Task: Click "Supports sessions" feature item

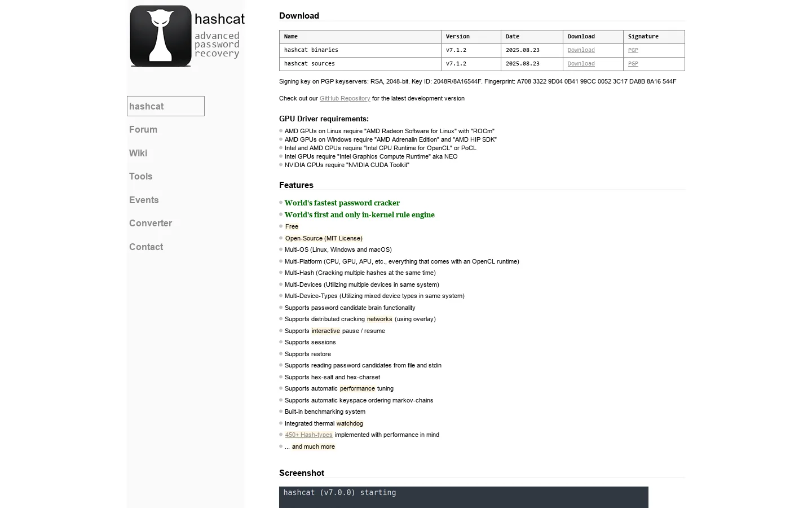Action: 310,343
